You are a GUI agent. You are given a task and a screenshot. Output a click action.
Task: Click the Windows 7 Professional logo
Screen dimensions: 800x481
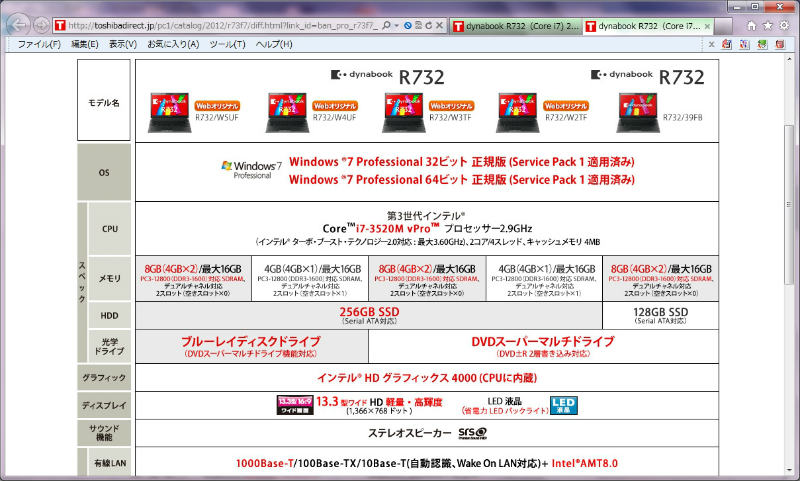pos(251,170)
